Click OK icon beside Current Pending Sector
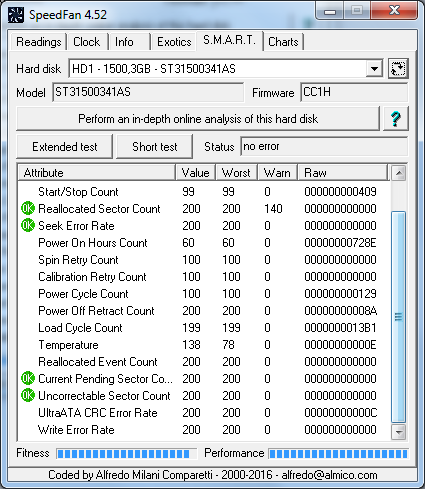Image resolution: width=425 pixels, height=489 pixels. click(28, 379)
